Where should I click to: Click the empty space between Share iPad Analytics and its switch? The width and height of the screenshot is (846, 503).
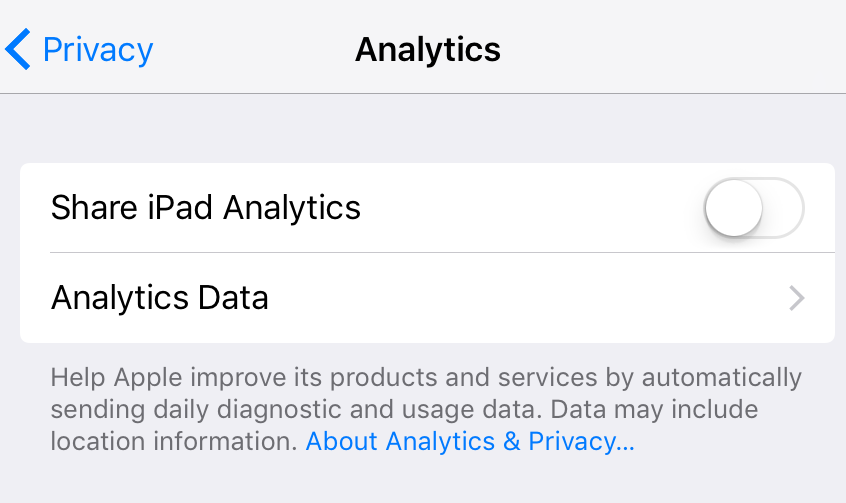(x=530, y=208)
